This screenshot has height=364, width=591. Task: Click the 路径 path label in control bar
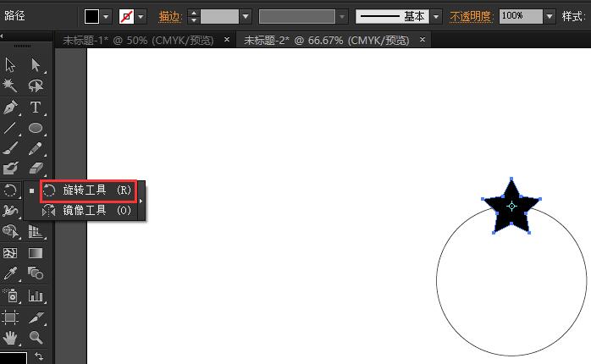(14, 15)
